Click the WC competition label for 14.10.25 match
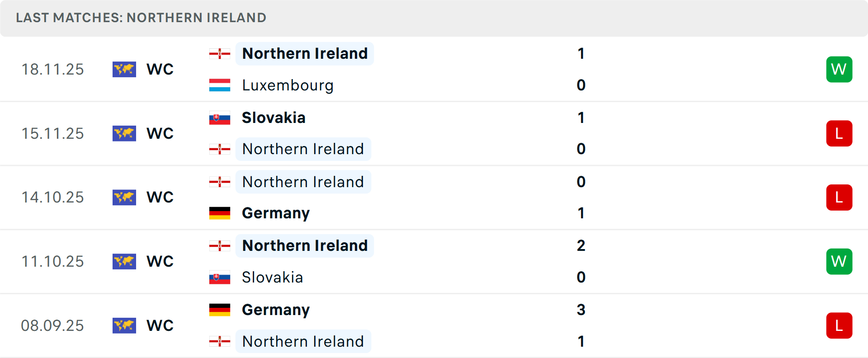This screenshot has width=868, height=358. click(x=160, y=198)
